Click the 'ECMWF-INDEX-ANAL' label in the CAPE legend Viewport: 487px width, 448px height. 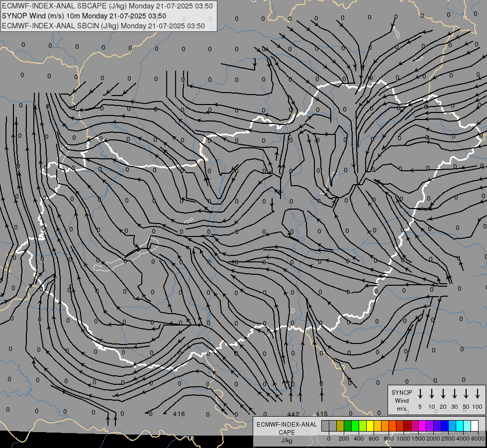click(x=287, y=425)
